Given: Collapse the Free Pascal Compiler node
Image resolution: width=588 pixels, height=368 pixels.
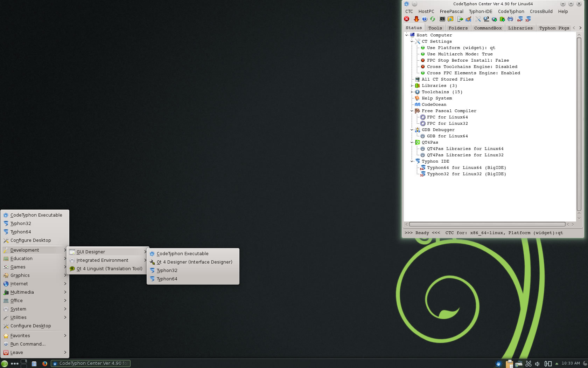Looking at the screenshot, I should 412,111.
